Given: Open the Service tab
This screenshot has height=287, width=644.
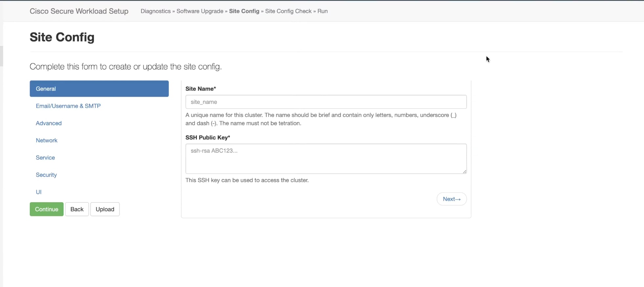Looking at the screenshot, I should click(x=45, y=157).
